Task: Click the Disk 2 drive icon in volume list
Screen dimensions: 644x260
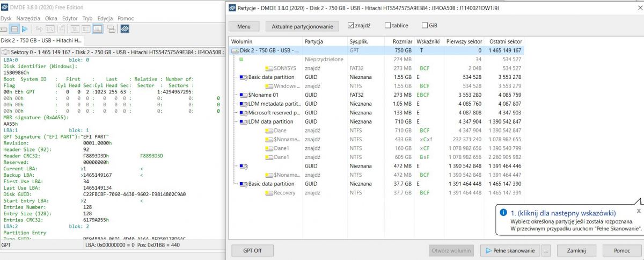Action: tap(235, 50)
